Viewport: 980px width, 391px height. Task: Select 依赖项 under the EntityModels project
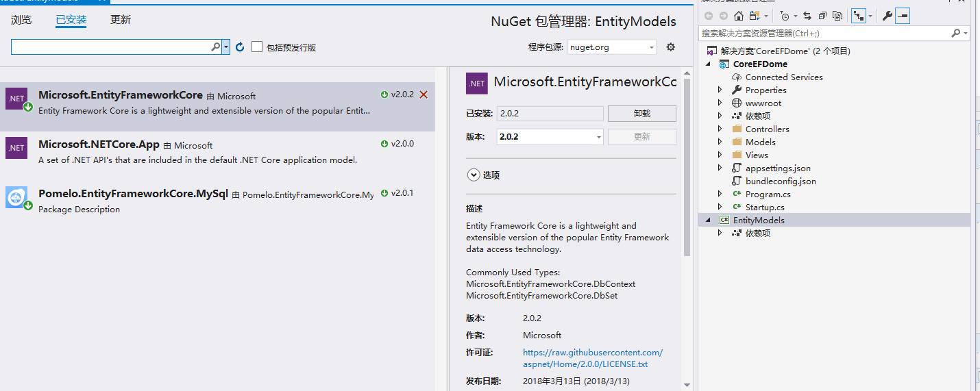pyautogui.click(x=758, y=233)
